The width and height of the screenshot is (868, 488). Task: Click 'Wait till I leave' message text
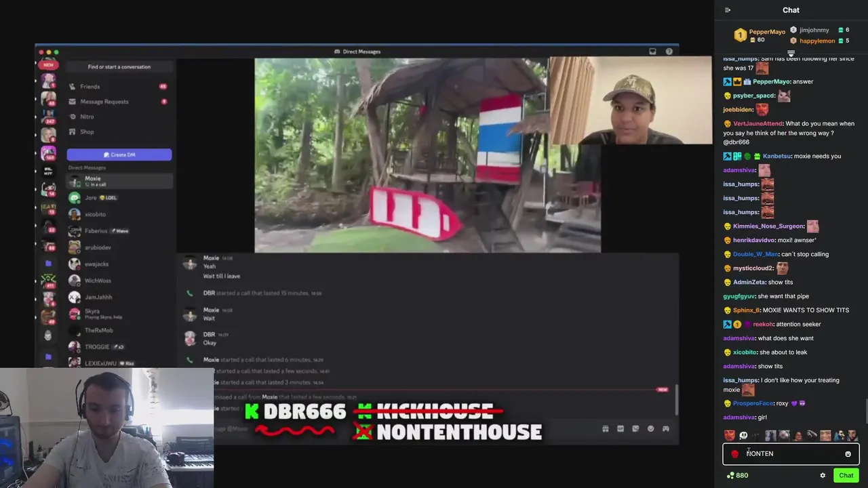[222, 276]
